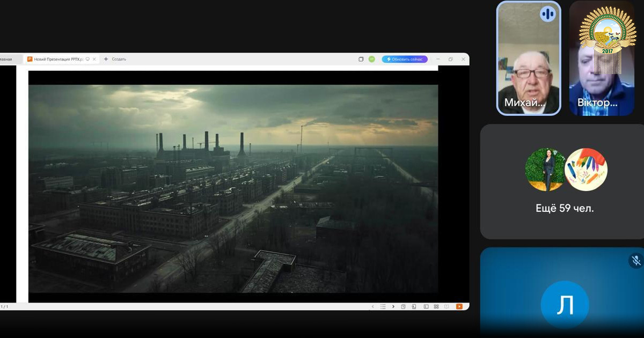Viewport: 644px width, 338px height.
Task: Click the slide list icon in status bar
Action: 383,306
